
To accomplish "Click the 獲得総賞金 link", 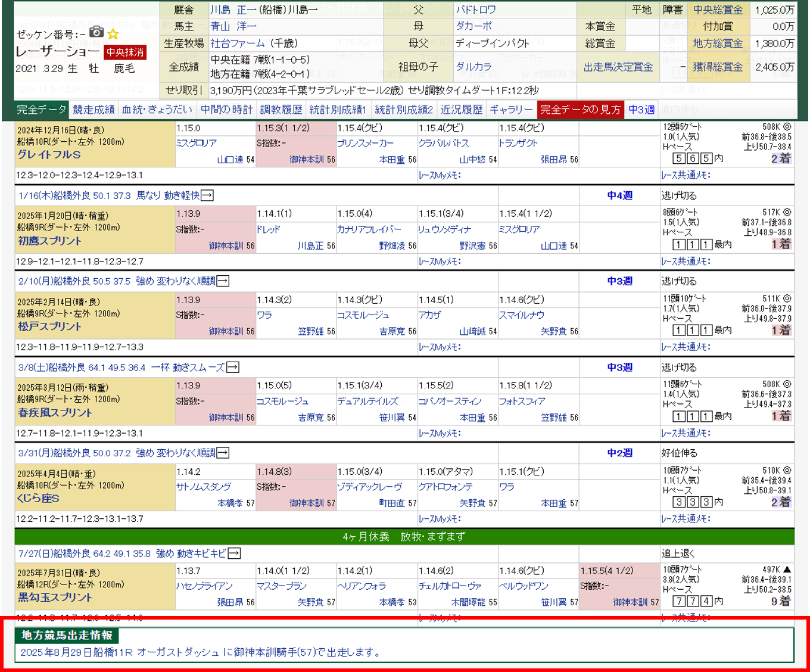I will (x=718, y=67).
